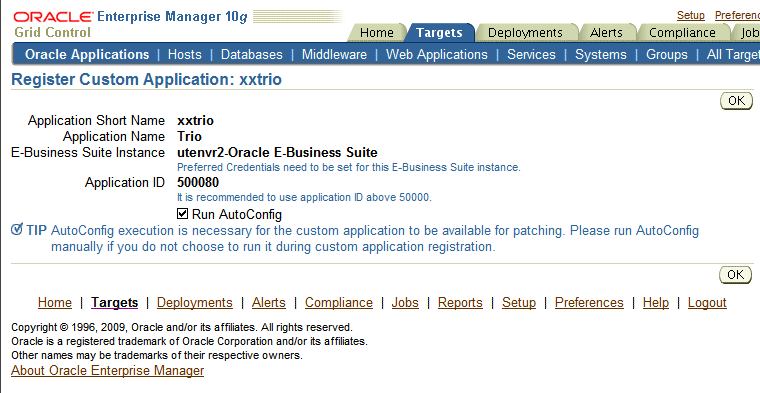760x393 pixels.
Task: Click the Application ID value 500080
Action: 198,183
